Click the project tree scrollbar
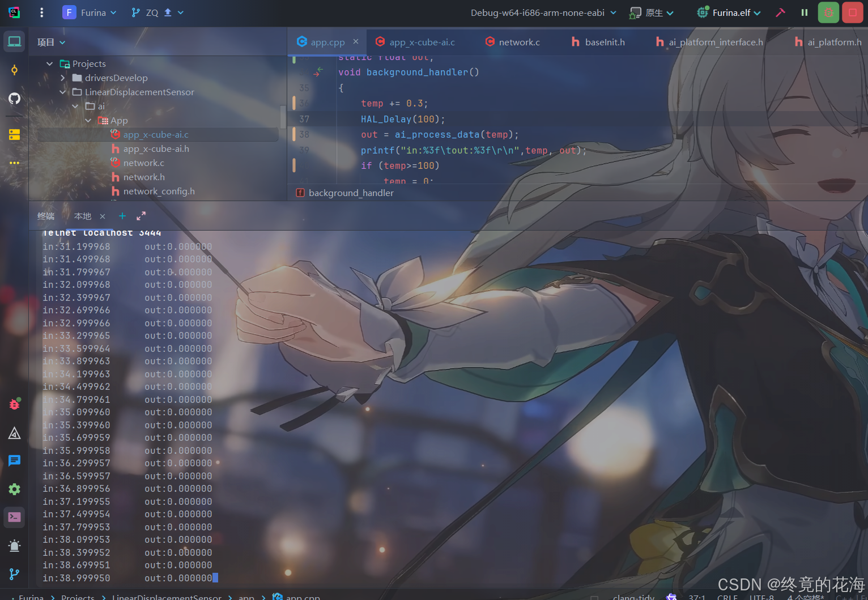Viewport: 868px width, 600px height. [x=283, y=117]
